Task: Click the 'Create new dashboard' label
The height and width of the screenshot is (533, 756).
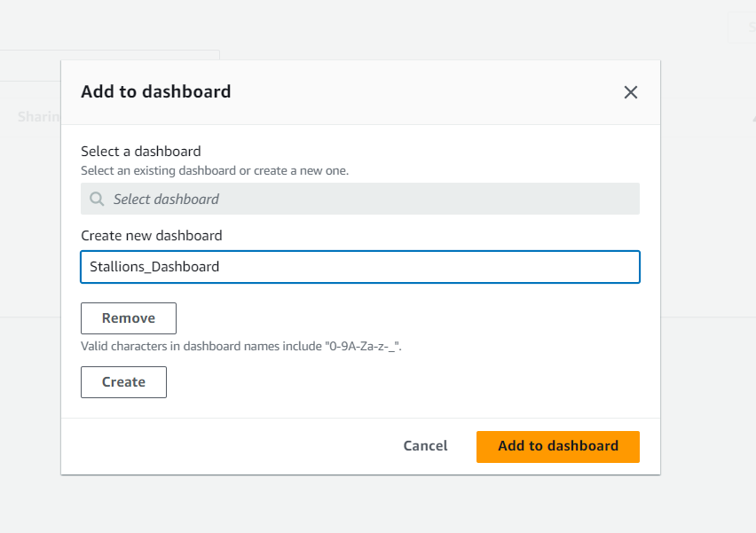Action: click(x=152, y=236)
